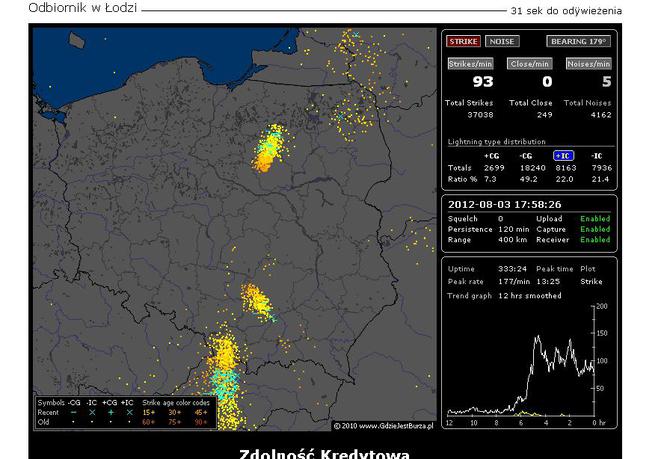Image resolution: width=664 pixels, height=459 pixels.
Task: Click the Noises/min label box
Action: pos(589,64)
